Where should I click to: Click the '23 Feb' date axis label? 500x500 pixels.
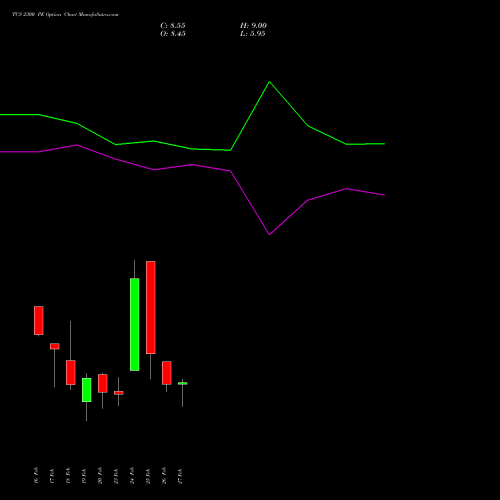click(116, 475)
